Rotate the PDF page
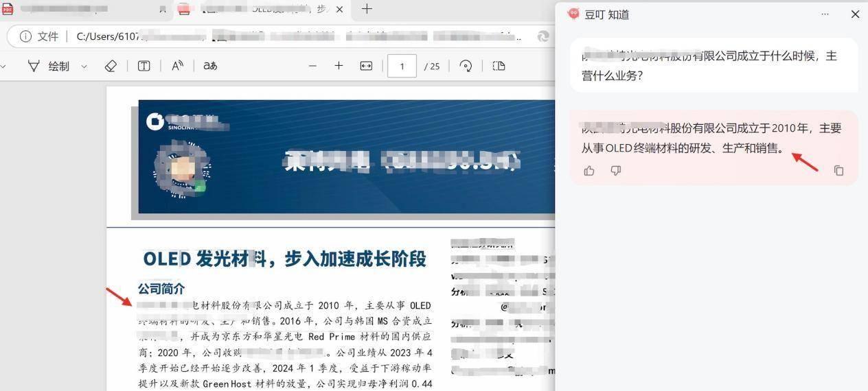The width and height of the screenshot is (868, 391). [x=466, y=66]
